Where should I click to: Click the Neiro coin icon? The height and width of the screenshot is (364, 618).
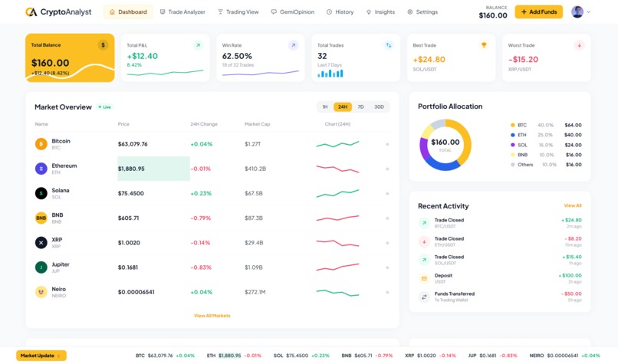(x=41, y=292)
